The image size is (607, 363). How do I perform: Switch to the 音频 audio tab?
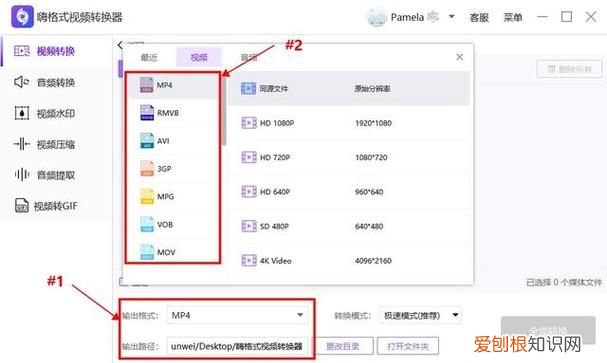[249, 57]
